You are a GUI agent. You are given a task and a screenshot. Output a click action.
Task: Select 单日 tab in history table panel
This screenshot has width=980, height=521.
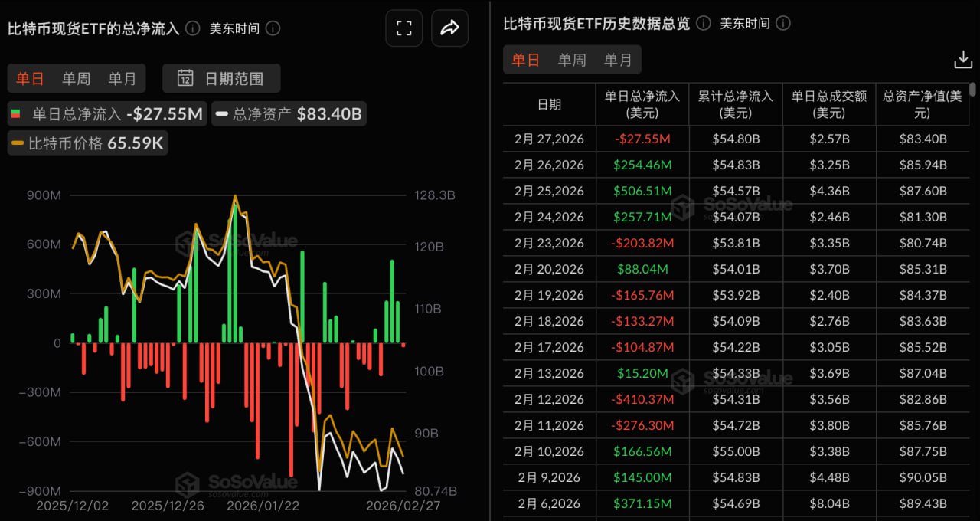(x=526, y=60)
